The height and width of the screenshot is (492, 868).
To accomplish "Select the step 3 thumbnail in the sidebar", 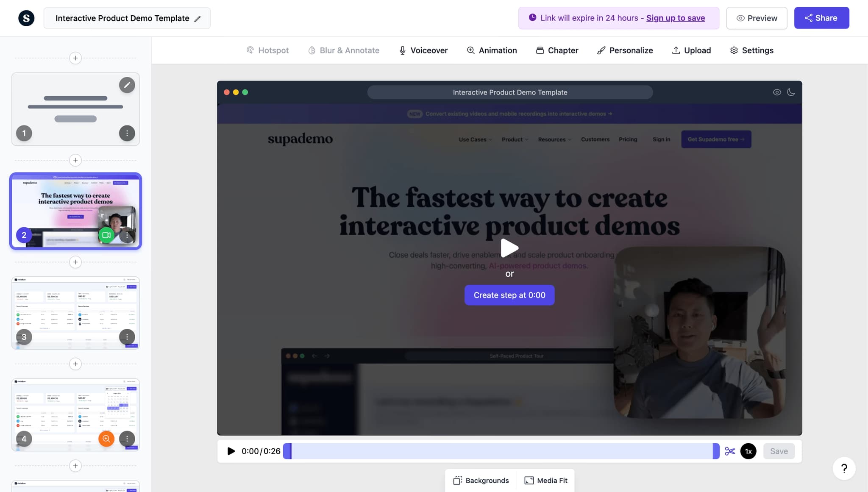I will click(x=75, y=313).
